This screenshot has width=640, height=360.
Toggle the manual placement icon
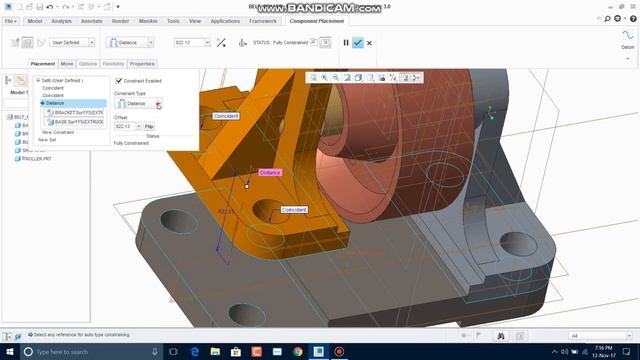pos(27,42)
